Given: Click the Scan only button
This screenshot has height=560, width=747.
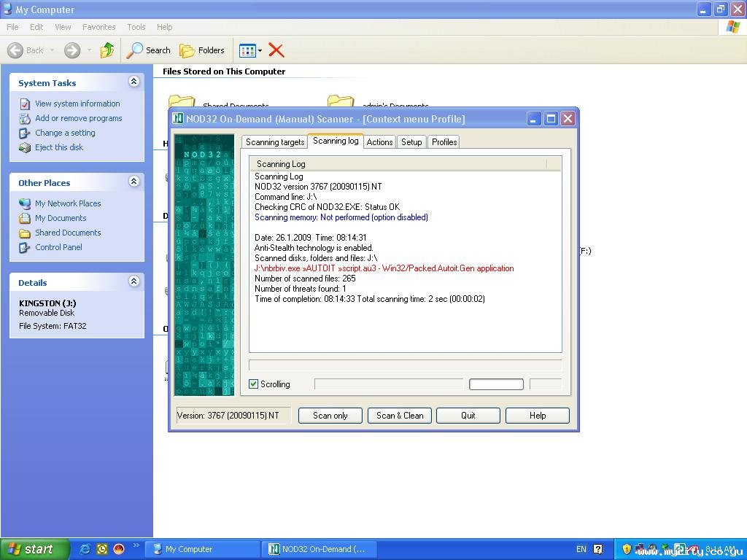Looking at the screenshot, I should tap(330, 415).
